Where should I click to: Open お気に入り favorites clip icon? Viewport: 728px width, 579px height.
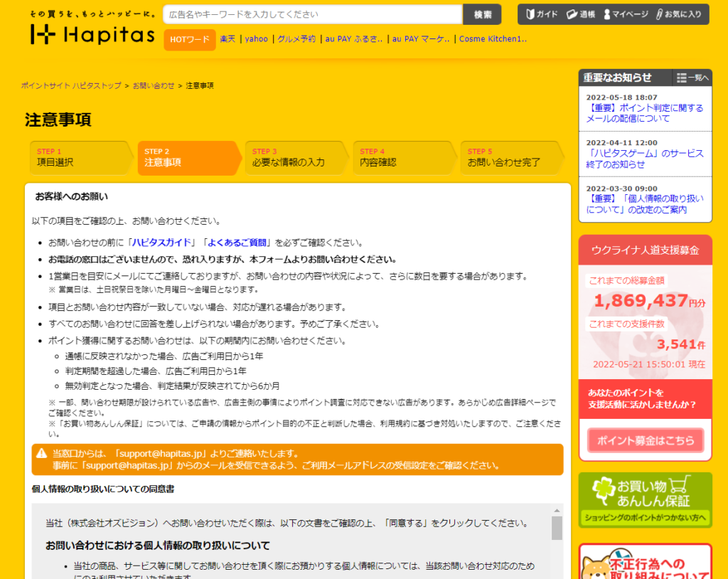(x=678, y=14)
